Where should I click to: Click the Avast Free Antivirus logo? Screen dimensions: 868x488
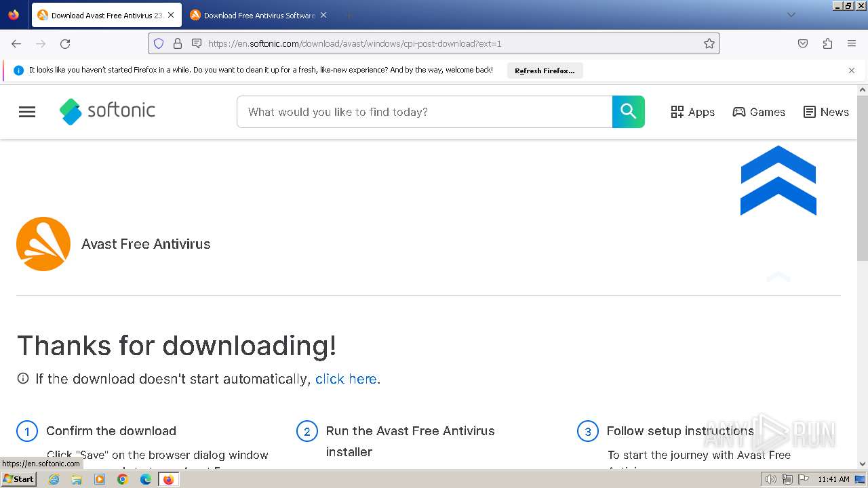pos(43,244)
